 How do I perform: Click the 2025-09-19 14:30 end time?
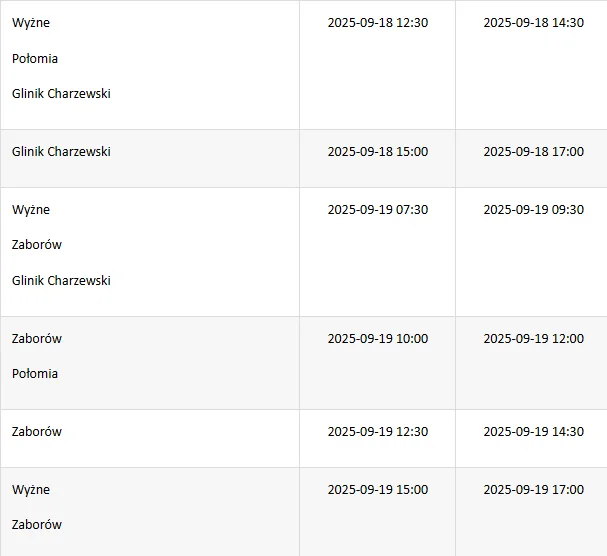pyautogui.click(x=533, y=432)
